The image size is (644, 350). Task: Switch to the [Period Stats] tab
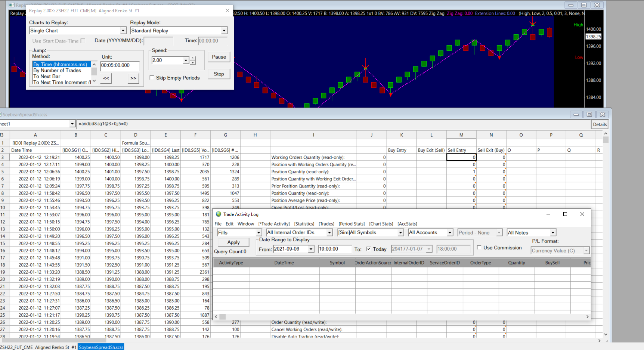(352, 224)
